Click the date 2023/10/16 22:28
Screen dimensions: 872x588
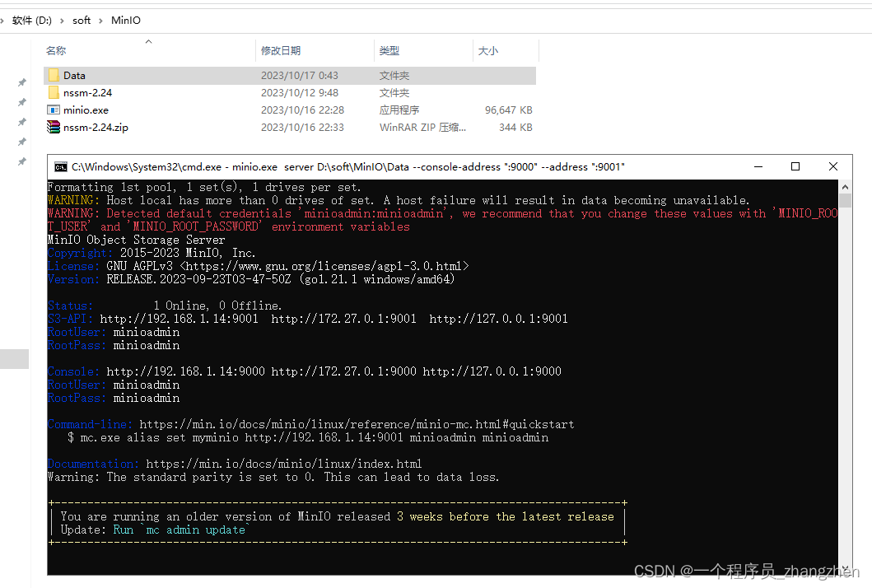point(302,110)
